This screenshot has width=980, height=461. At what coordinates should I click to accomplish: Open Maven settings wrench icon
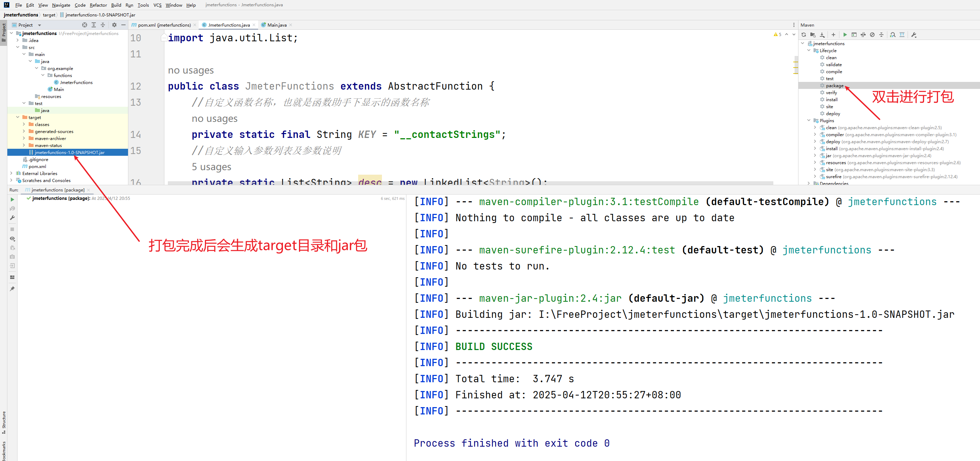pos(914,35)
